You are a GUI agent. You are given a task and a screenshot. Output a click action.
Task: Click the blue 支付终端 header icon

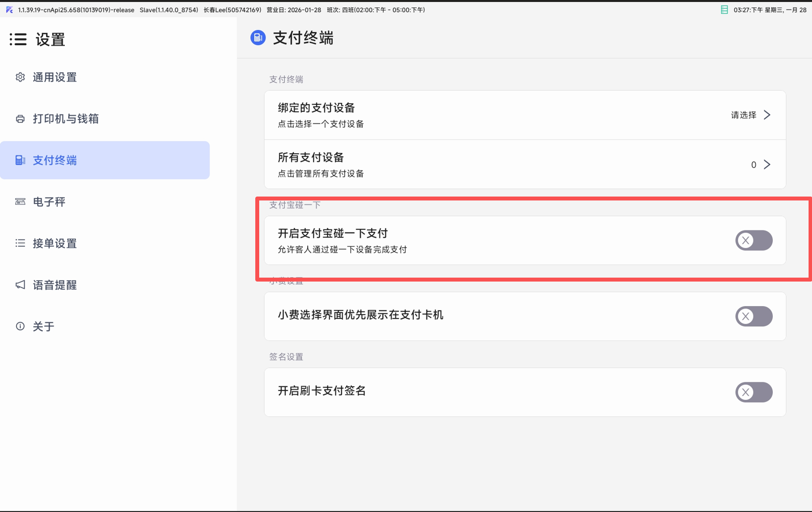(x=258, y=38)
